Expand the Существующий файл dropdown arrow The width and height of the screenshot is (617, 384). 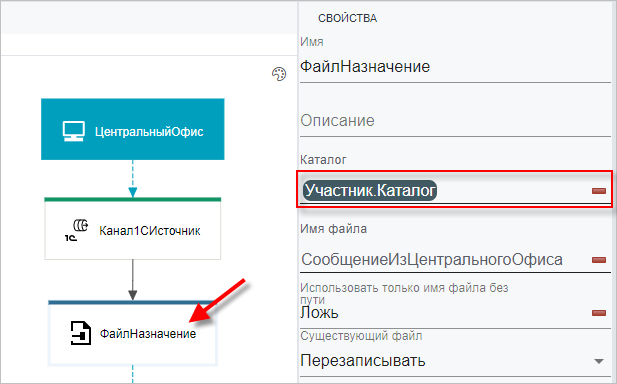[x=599, y=361]
